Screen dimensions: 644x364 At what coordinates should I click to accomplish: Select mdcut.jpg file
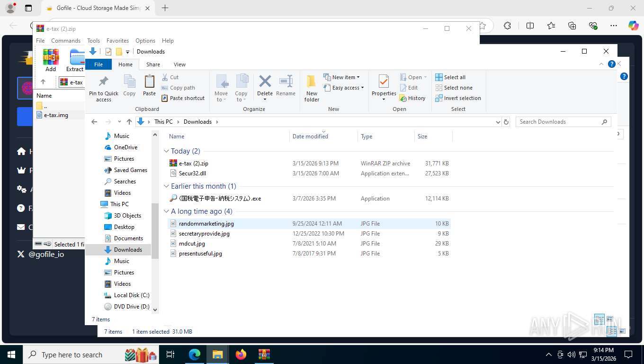pos(309,244)
